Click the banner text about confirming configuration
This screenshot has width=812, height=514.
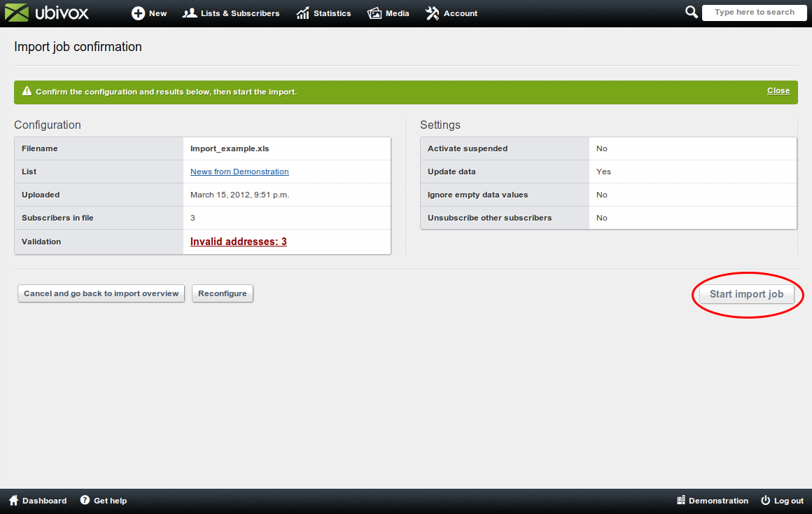(x=166, y=92)
